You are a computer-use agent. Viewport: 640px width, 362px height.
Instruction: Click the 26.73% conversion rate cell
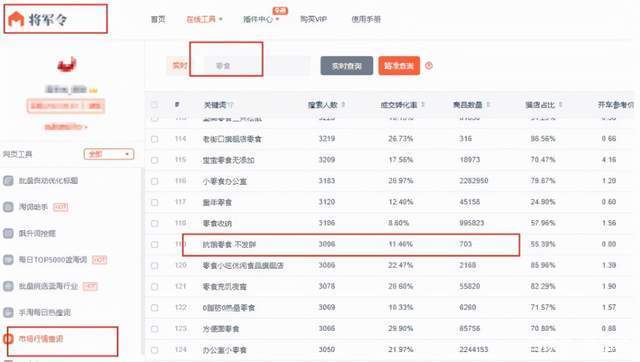pos(400,139)
